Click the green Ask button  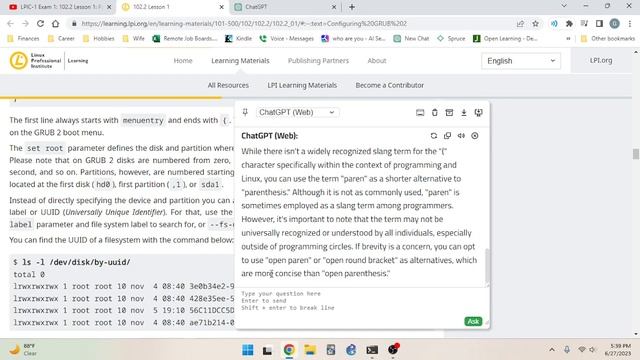(x=473, y=322)
